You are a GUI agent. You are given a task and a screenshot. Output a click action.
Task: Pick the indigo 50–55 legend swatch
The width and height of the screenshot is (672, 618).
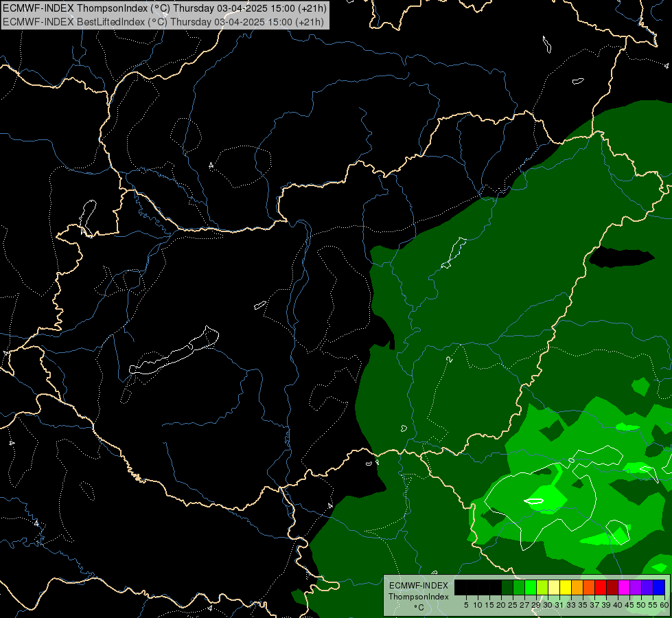[x=647, y=587]
